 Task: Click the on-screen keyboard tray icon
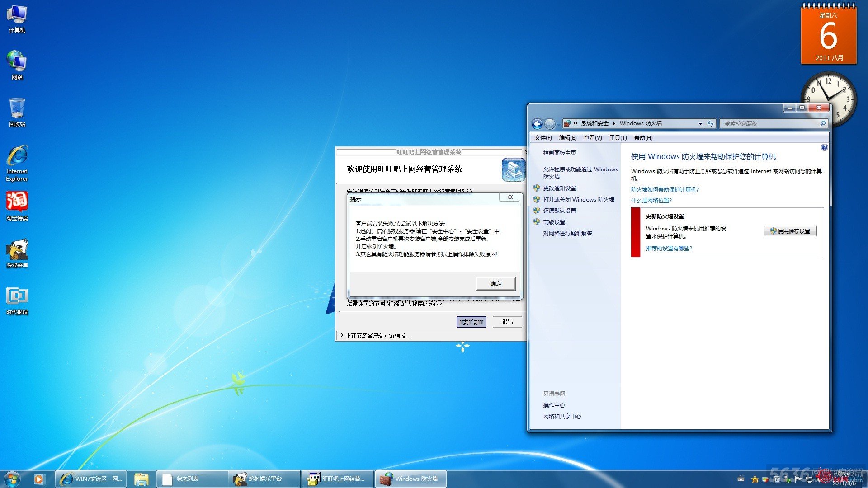(x=741, y=479)
